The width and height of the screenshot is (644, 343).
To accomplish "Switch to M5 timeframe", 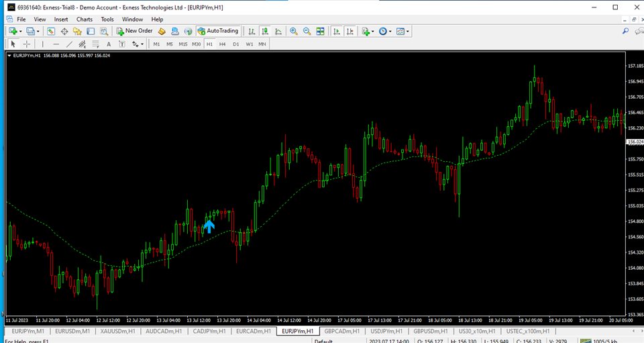I will click(x=170, y=44).
